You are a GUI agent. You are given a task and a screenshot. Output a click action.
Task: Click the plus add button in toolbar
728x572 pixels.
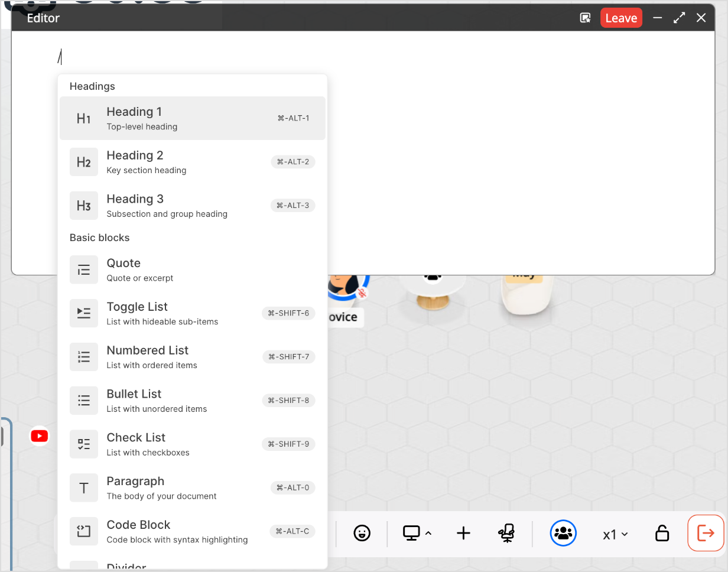(x=464, y=534)
